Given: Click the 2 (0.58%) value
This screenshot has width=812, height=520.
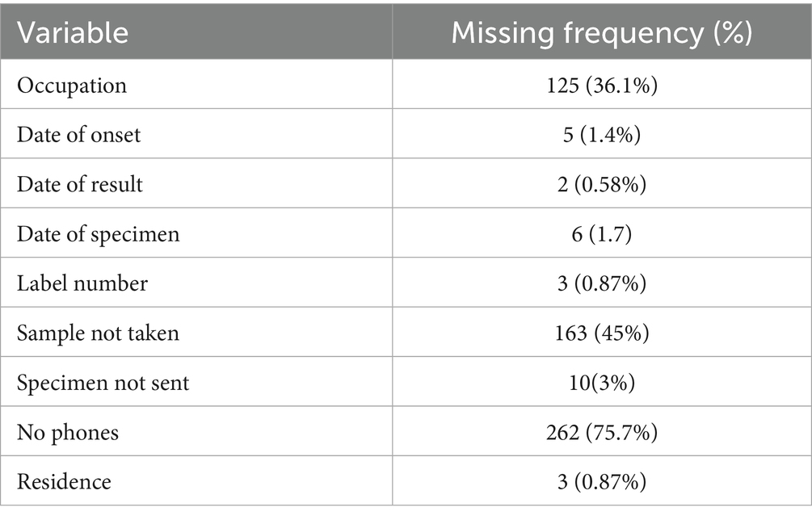Looking at the screenshot, I should [x=602, y=184].
